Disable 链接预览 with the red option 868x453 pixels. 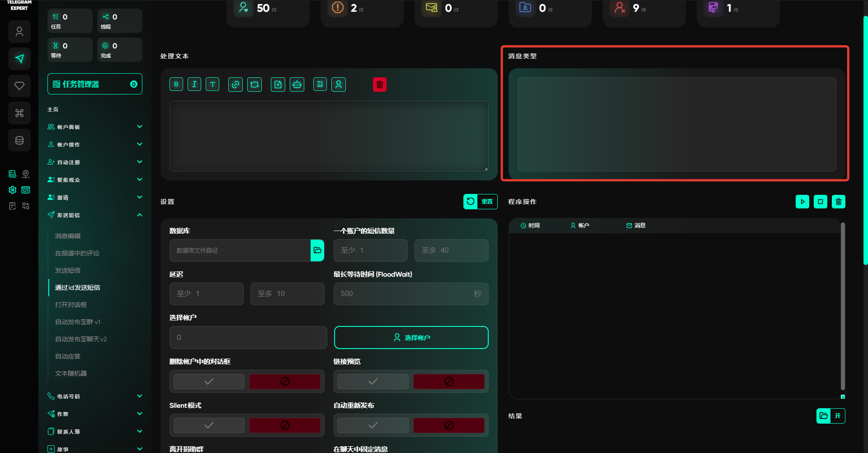[448, 382]
